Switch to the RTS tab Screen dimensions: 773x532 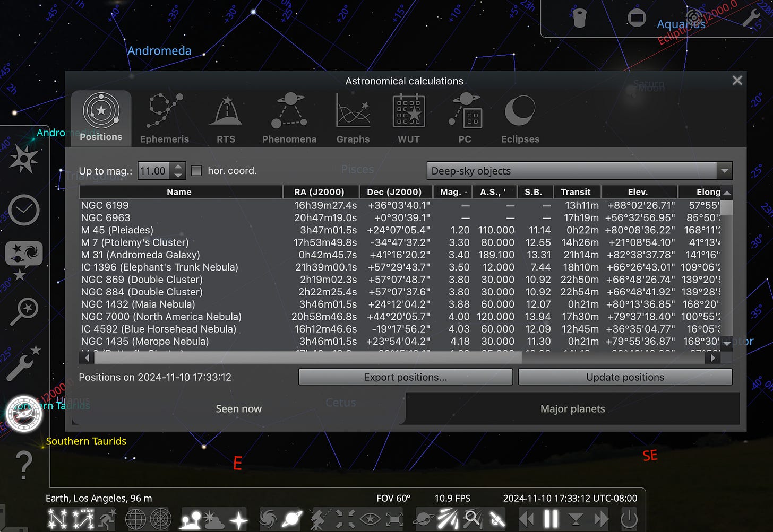(x=226, y=118)
